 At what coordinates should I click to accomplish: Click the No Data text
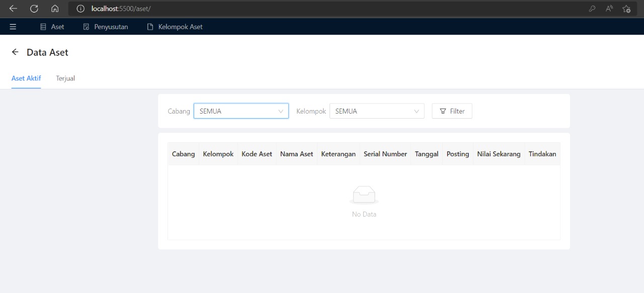click(364, 214)
